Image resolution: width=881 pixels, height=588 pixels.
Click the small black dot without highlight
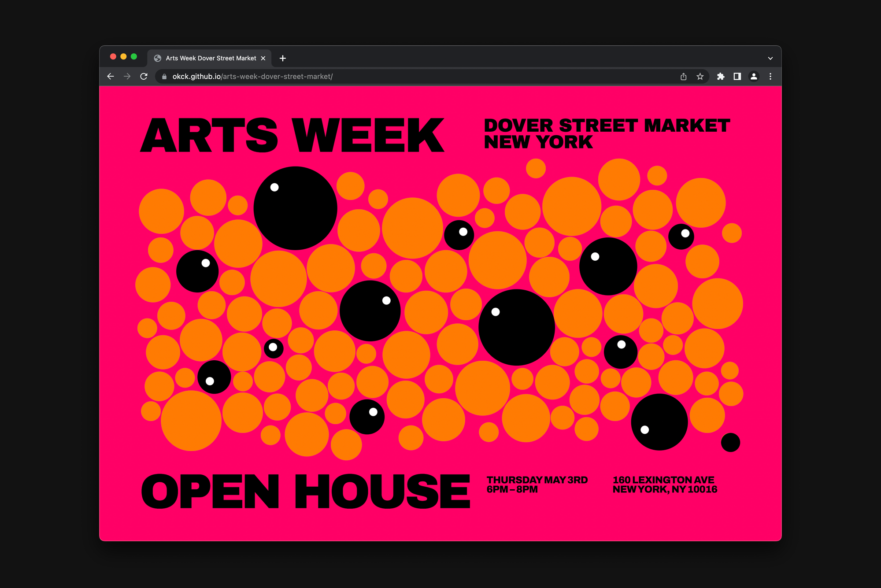coord(730,442)
